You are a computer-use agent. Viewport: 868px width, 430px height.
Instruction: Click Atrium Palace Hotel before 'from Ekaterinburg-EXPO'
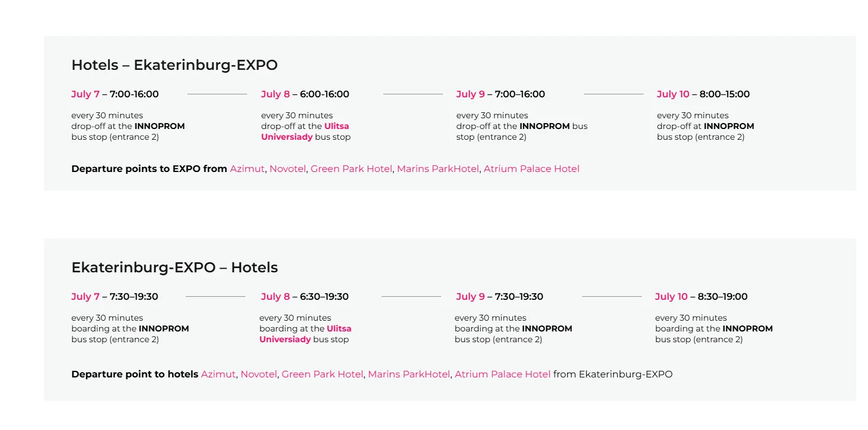click(x=503, y=374)
